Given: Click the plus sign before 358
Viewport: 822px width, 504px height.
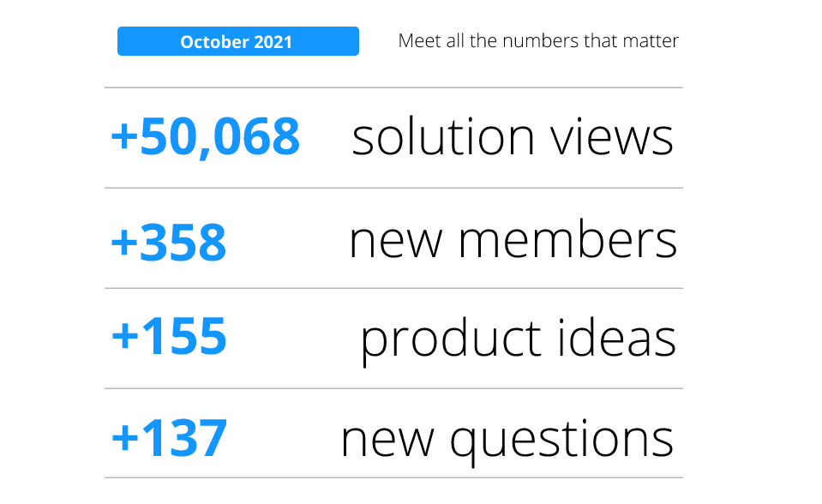Looking at the screenshot, I should tap(124, 243).
